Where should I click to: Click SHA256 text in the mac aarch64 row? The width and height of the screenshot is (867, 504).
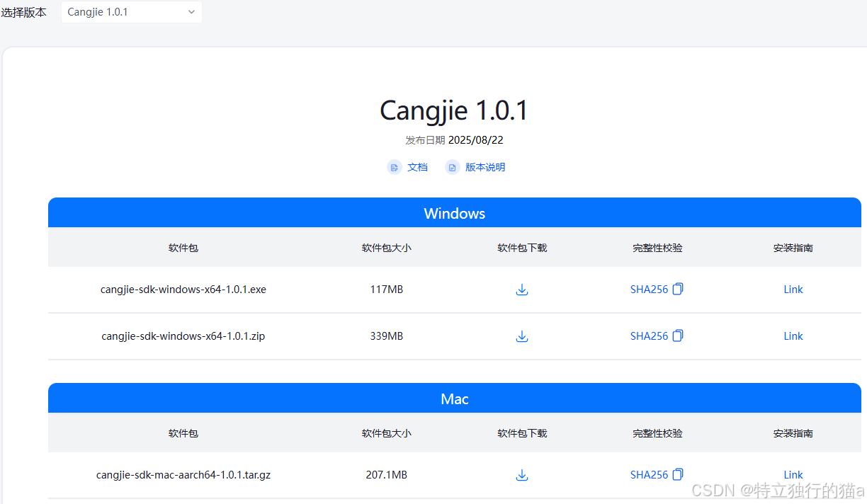coord(649,475)
